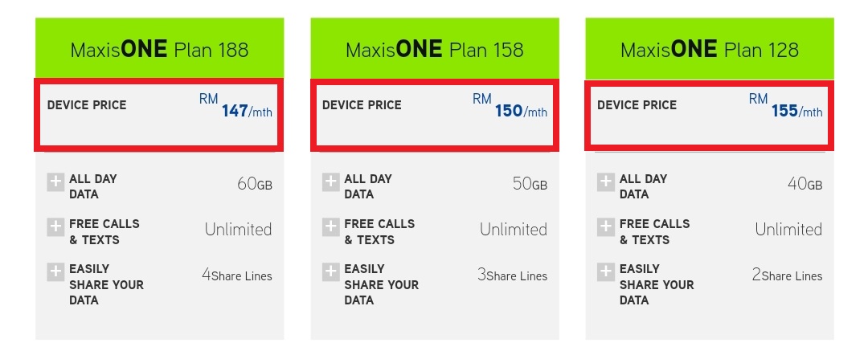The width and height of the screenshot is (868, 355).
Task: Expand Easily Share Your Data in Plan 158
Action: (330, 272)
